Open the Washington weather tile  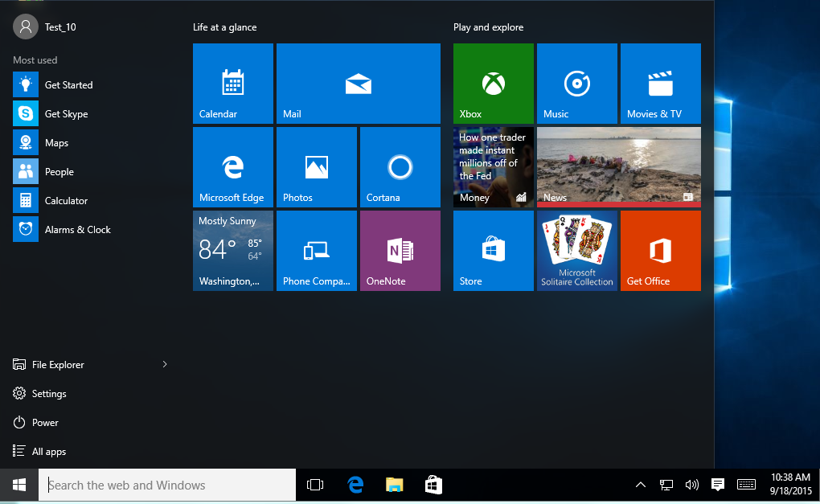(232, 251)
